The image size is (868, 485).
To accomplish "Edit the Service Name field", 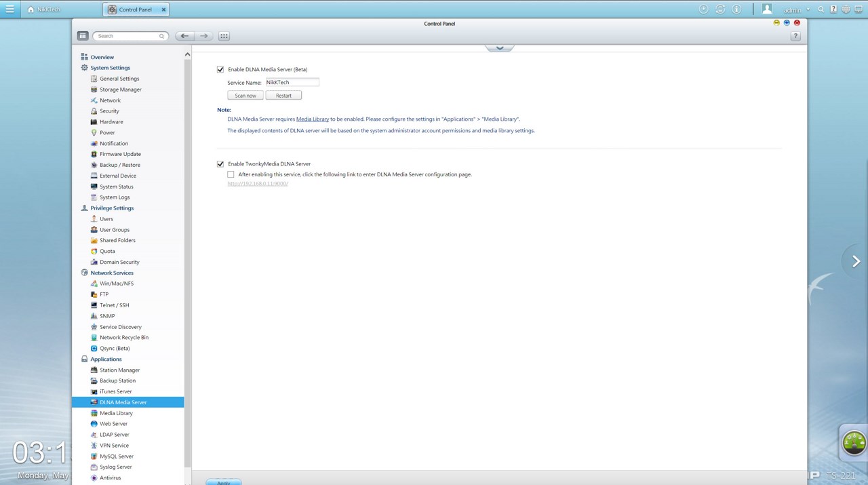I will (292, 83).
